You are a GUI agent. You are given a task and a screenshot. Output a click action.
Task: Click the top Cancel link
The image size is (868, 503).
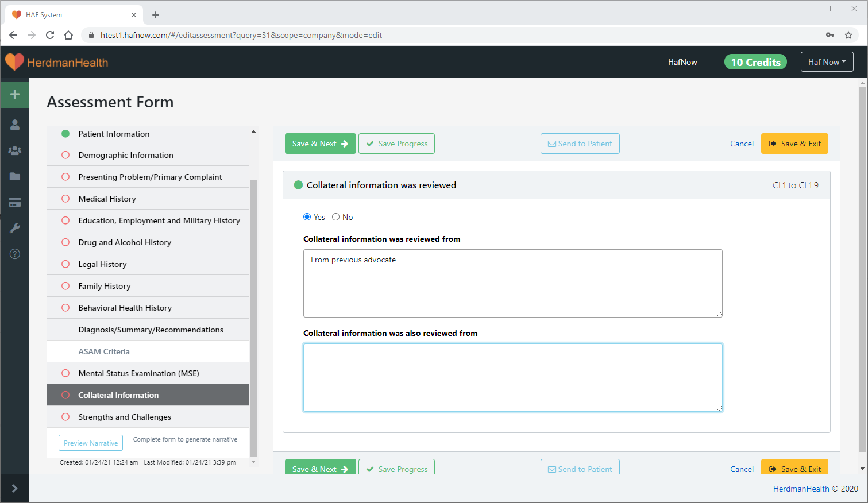click(x=742, y=144)
